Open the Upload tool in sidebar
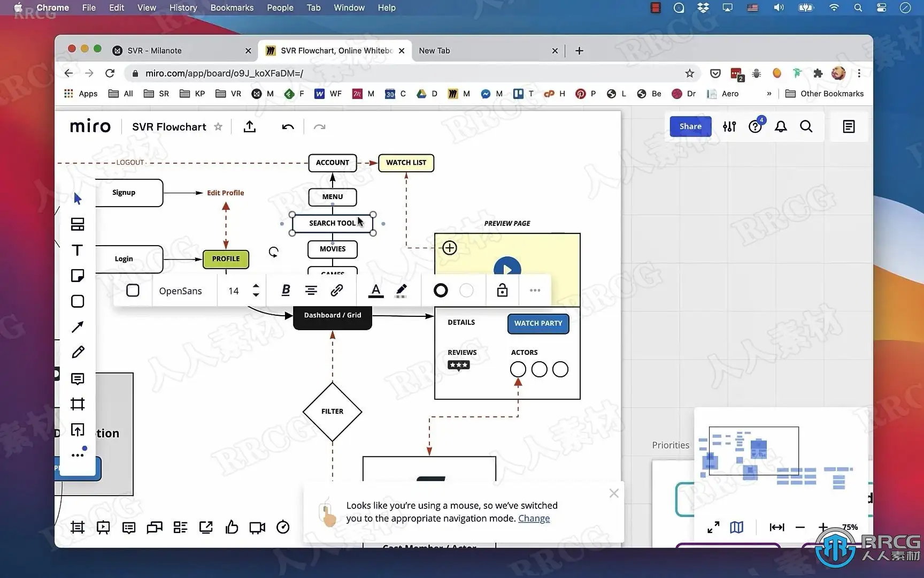 pyautogui.click(x=78, y=430)
